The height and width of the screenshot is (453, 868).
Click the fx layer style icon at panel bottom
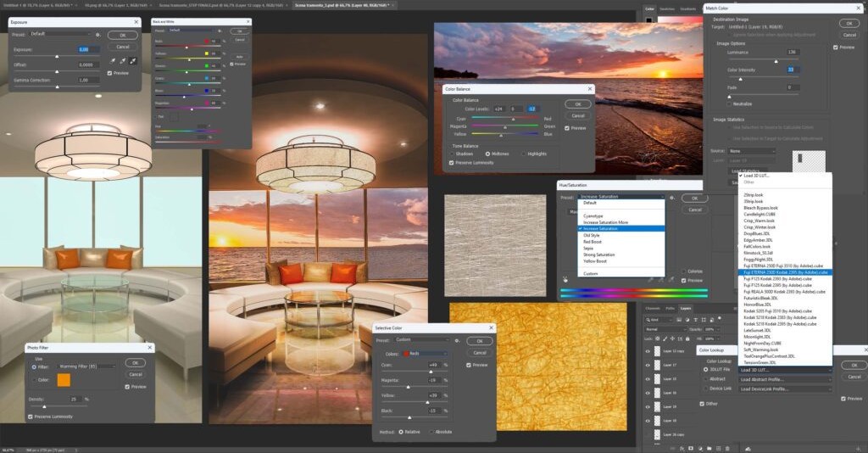682,449
